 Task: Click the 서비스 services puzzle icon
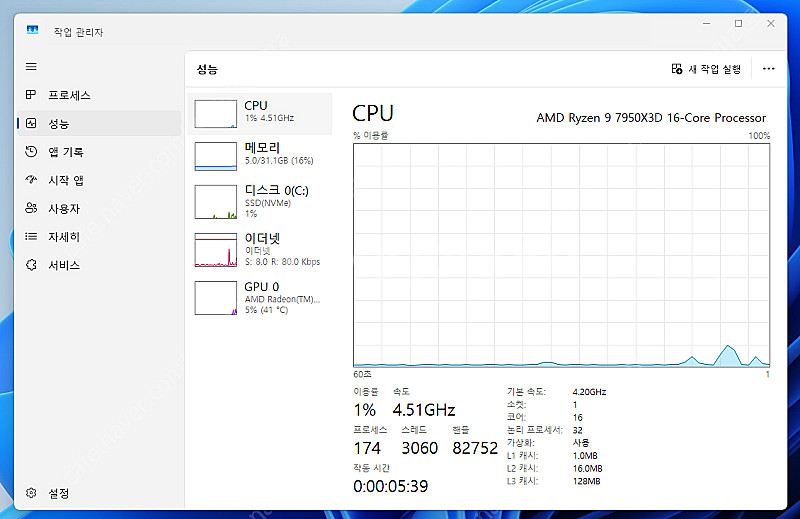tap(31, 265)
